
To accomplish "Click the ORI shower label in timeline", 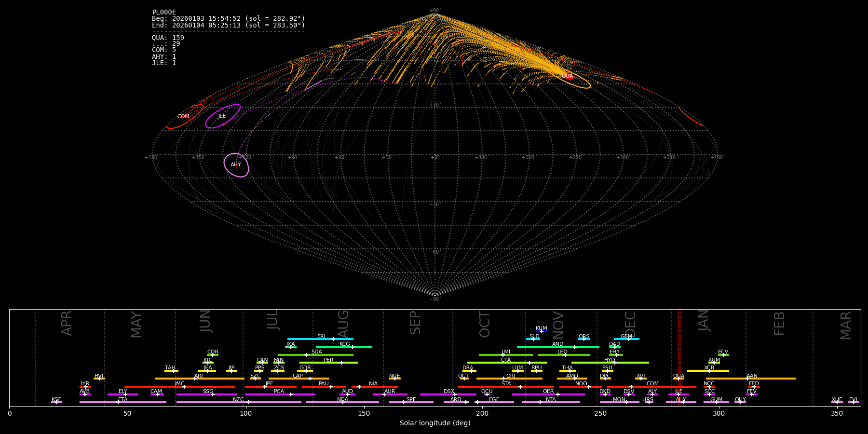I will click(511, 376).
